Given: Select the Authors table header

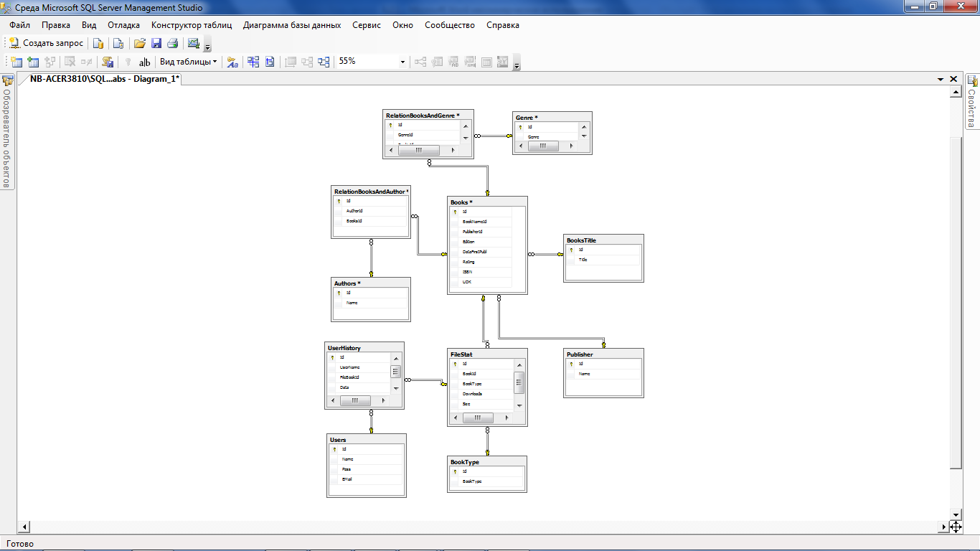Looking at the screenshot, I should (371, 283).
